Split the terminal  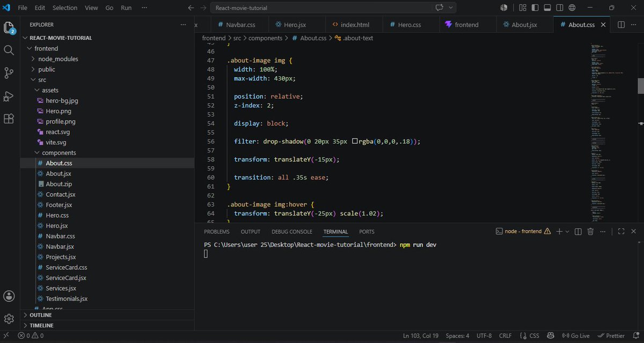578,231
